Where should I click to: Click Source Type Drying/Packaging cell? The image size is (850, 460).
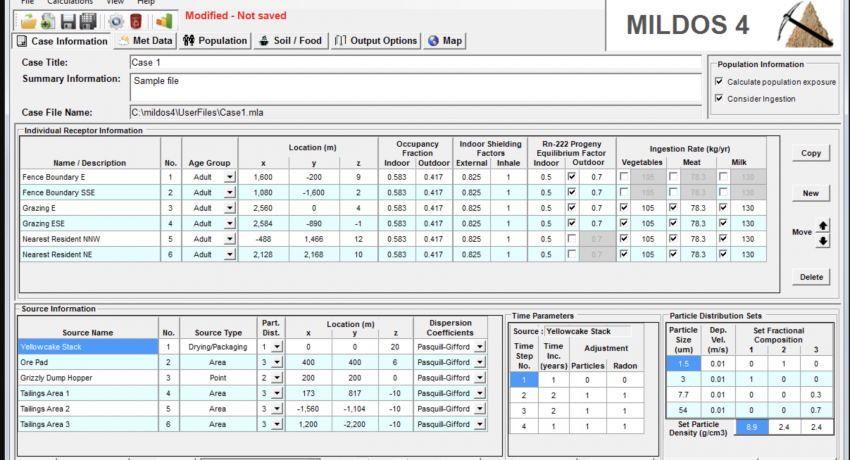point(217,347)
